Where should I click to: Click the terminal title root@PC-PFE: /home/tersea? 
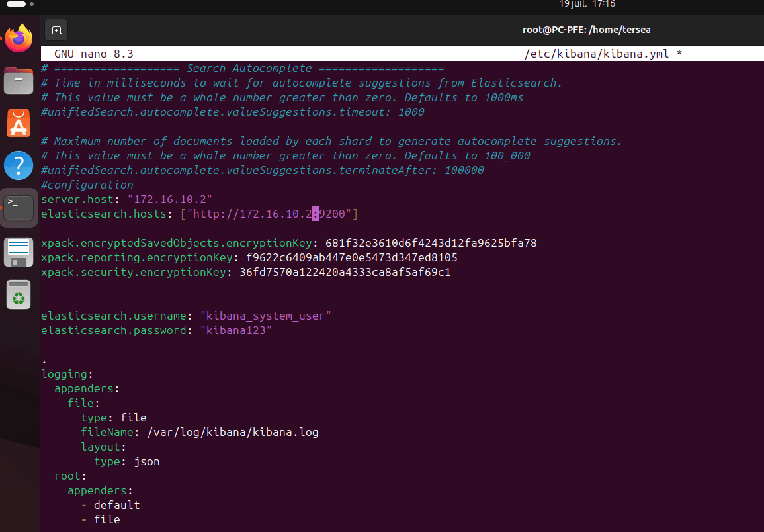click(586, 30)
